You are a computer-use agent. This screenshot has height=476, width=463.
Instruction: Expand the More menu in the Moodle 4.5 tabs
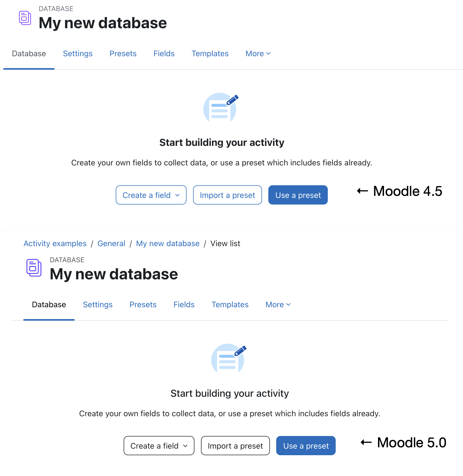coord(258,53)
